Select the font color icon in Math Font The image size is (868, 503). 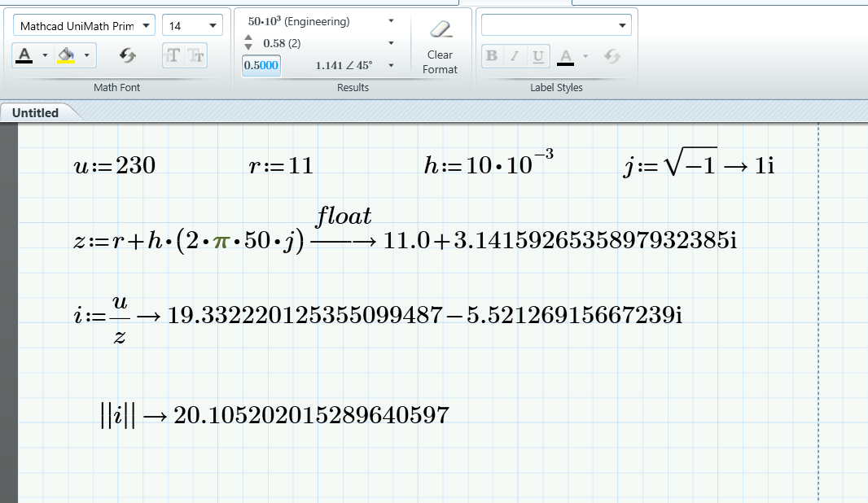[x=24, y=54]
